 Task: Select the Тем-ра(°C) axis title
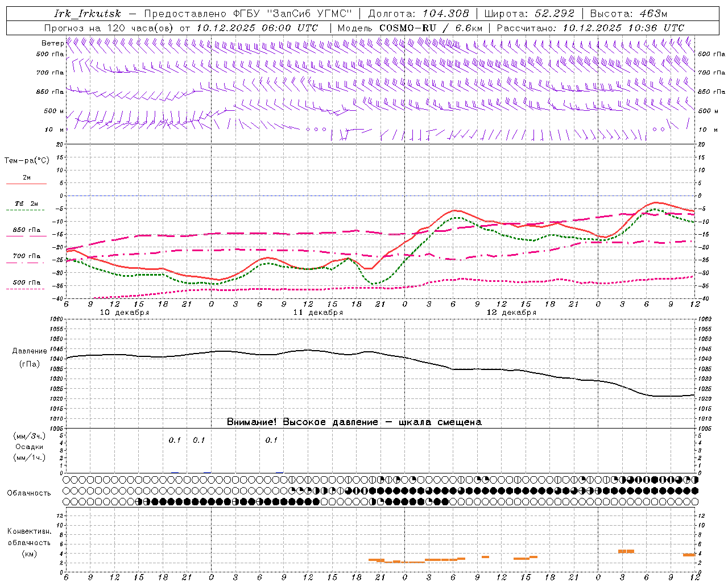(27, 160)
